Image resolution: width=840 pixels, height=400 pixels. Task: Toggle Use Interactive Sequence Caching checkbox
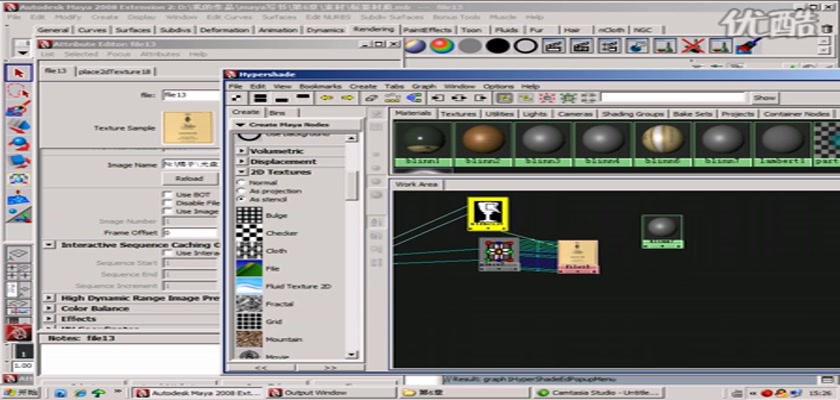pyautogui.click(x=168, y=253)
